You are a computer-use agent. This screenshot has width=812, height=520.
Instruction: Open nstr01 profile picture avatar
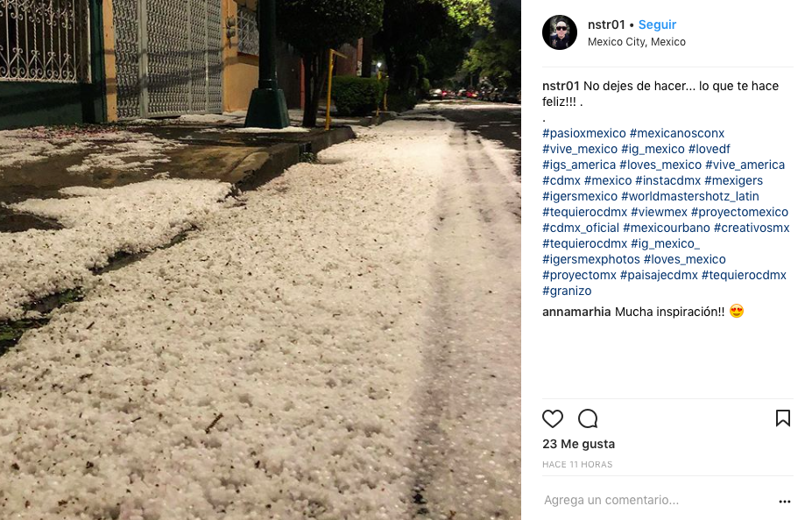(559, 32)
